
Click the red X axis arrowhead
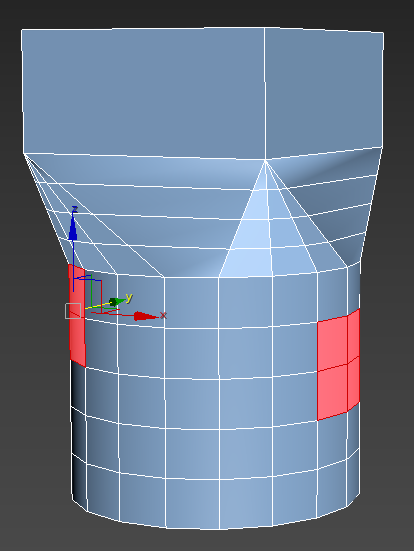pyautogui.click(x=145, y=316)
